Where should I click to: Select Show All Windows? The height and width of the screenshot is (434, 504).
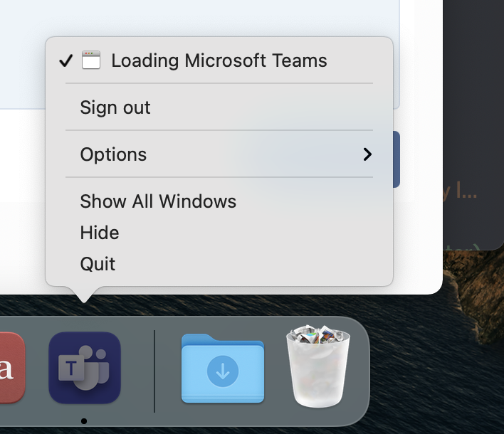click(x=219, y=201)
